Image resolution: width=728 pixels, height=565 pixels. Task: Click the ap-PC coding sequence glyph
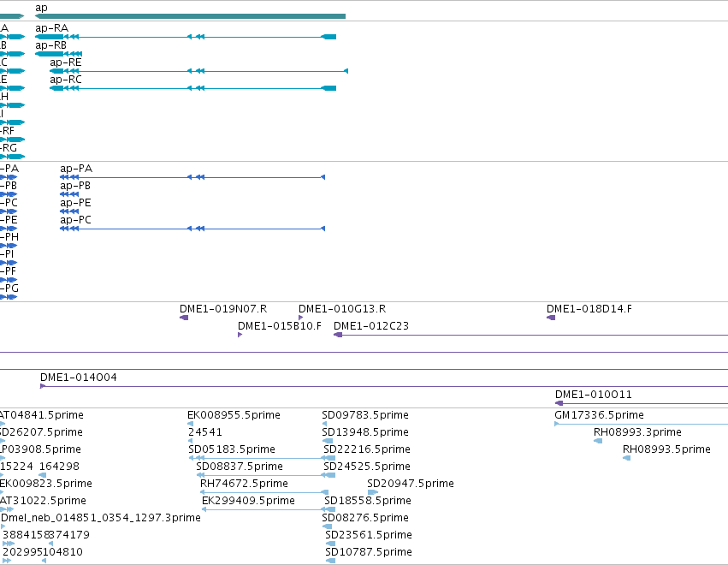(x=192, y=229)
